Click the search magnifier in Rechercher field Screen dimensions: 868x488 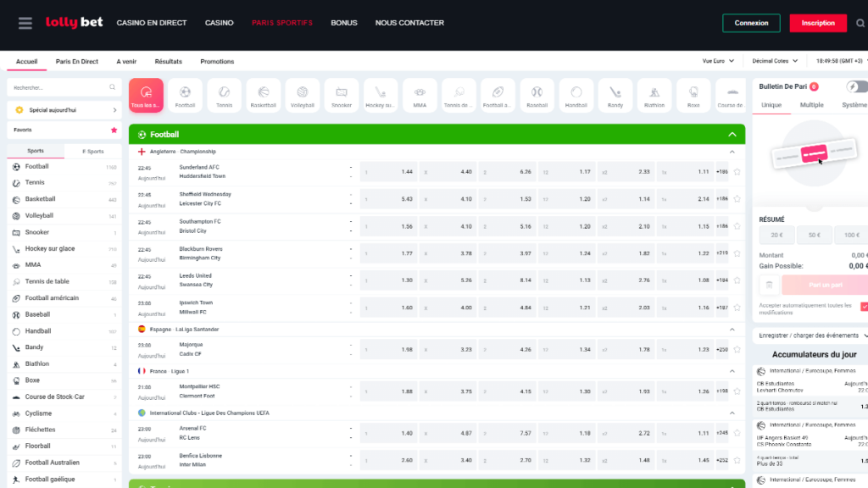(113, 87)
